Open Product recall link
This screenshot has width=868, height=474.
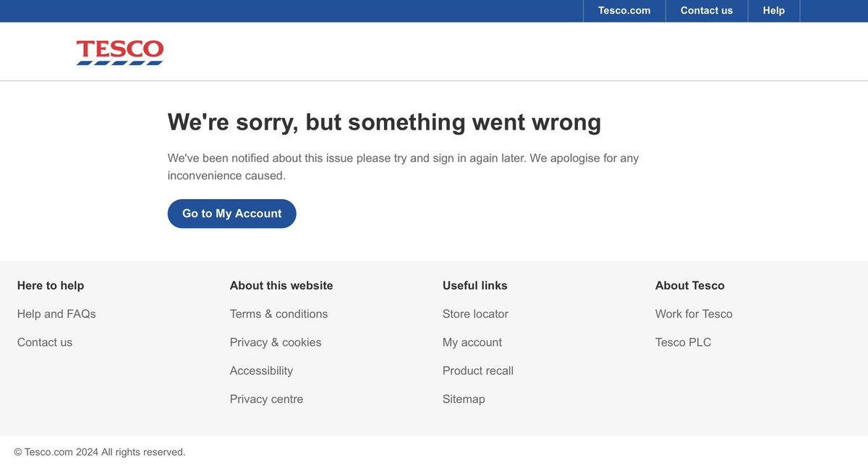(478, 371)
